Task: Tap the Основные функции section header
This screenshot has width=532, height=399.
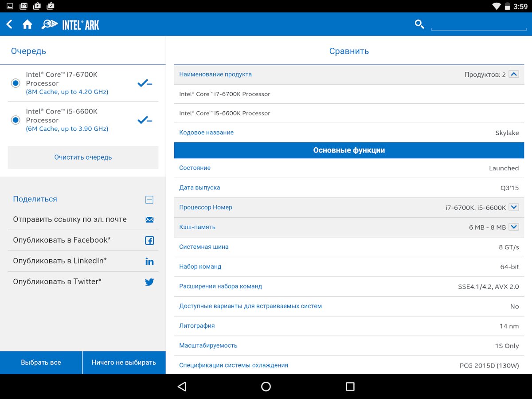Action: click(349, 150)
